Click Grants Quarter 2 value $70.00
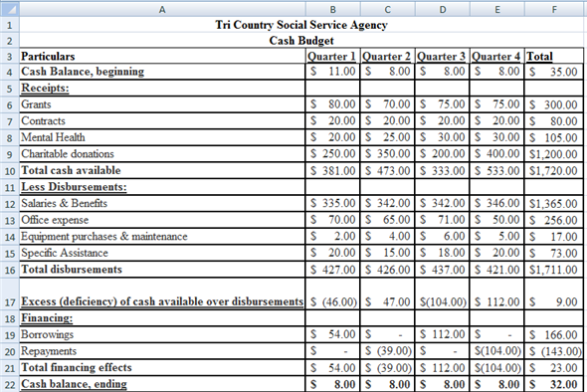Image resolution: width=587 pixels, height=392 pixels. (387, 104)
